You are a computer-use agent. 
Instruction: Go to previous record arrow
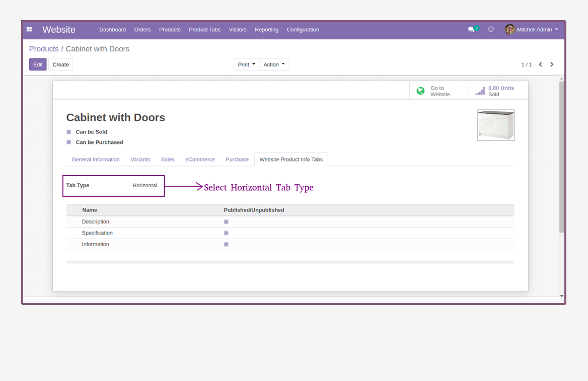tap(540, 64)
